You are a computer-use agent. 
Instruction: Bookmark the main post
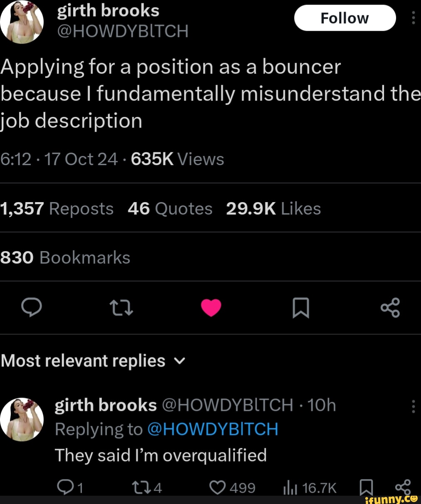coord(300,308)
